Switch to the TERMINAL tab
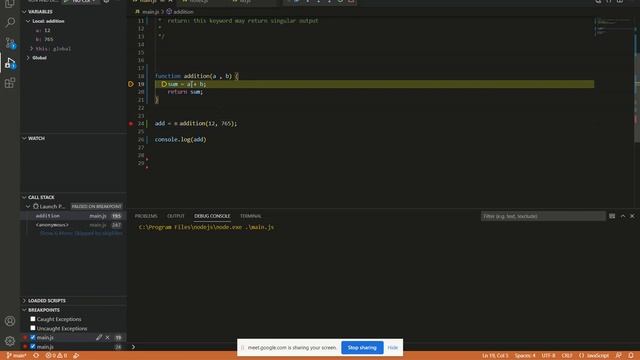 [251, 216]
